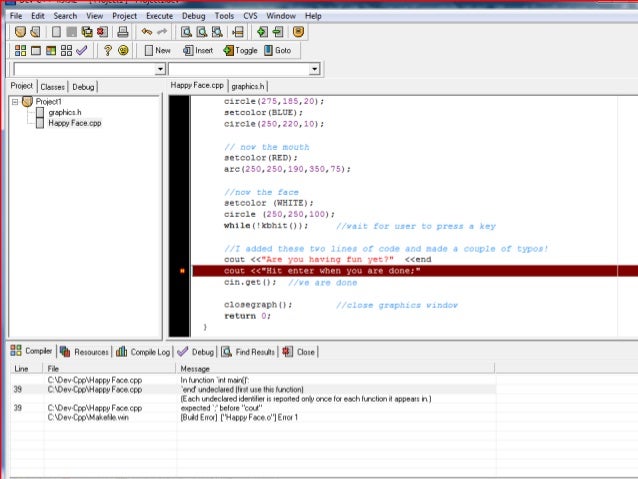This screenshot has width=638, height=479.
Task: Click the Debug checkmark icon in toolbar
Action: pos(82,50)
